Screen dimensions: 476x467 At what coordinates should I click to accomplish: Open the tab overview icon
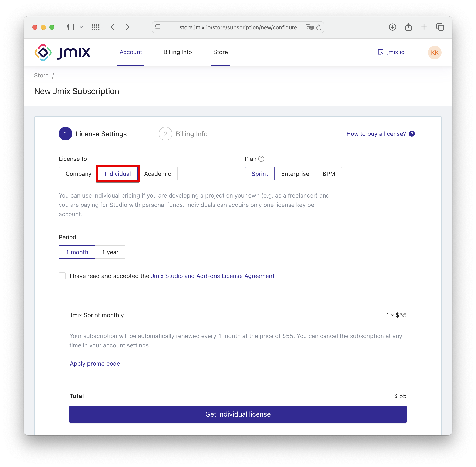coord(440,27)
